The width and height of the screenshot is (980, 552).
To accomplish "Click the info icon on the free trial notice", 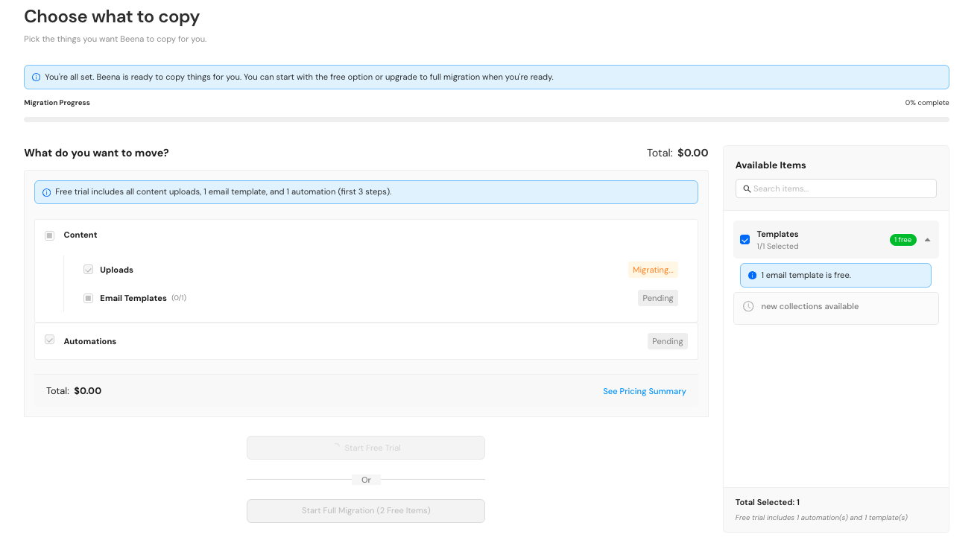I will (x=46, y=191).
